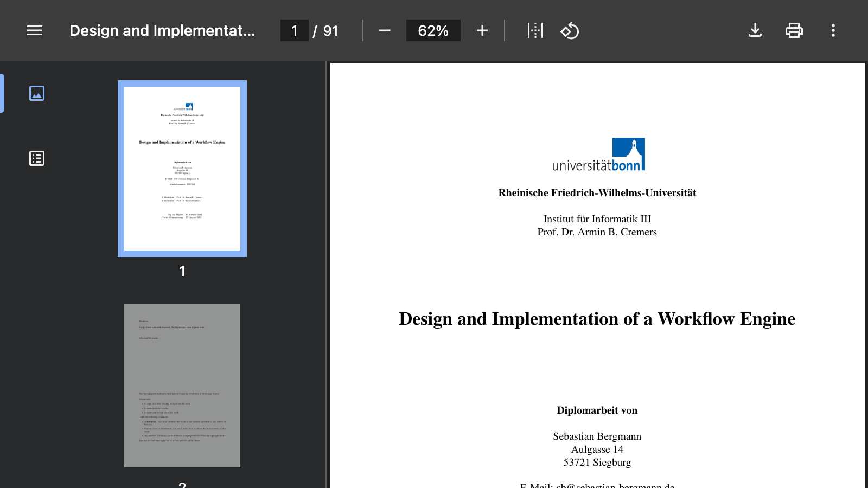868x488 pixels.
Task: Select the page 1 thumbnail
Action: [x=182, y=169]
